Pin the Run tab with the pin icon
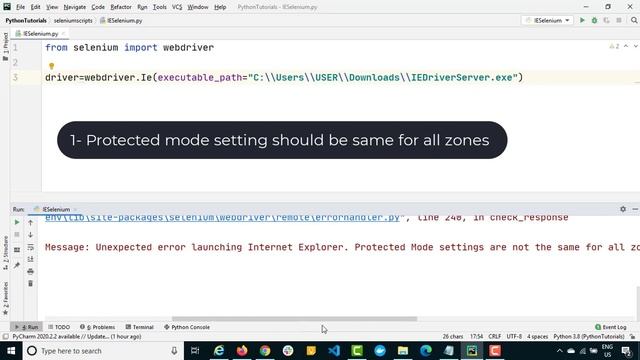640x360 pixels. pos(17,265)
